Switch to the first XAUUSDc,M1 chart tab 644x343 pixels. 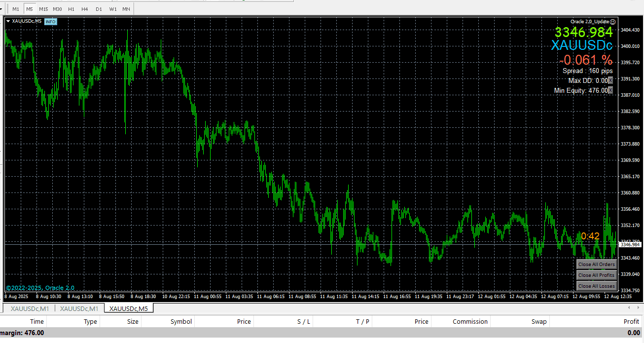click(x=31, y=308)
